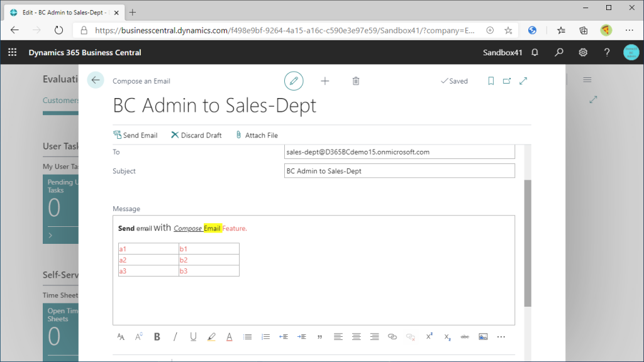
Task: Toggle italic formatting in the message toolbar
Action: pyautogui.click(x=175, y=337)
